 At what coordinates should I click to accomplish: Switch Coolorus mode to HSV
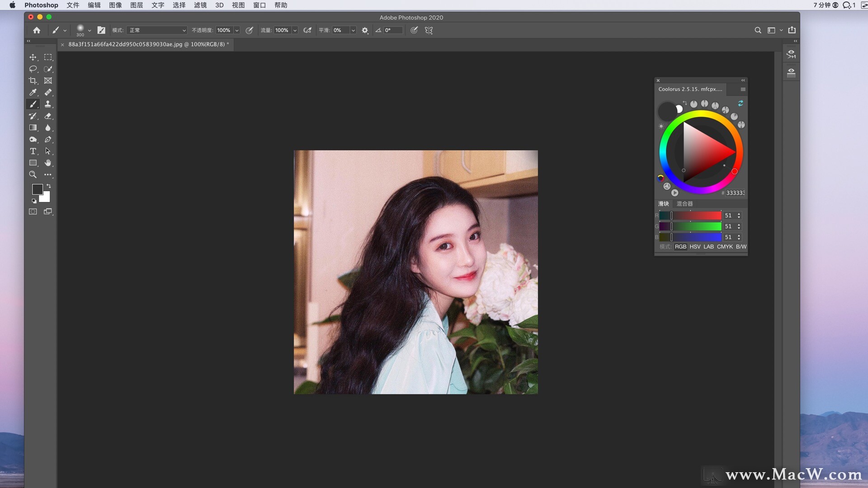tap(695, 247)
